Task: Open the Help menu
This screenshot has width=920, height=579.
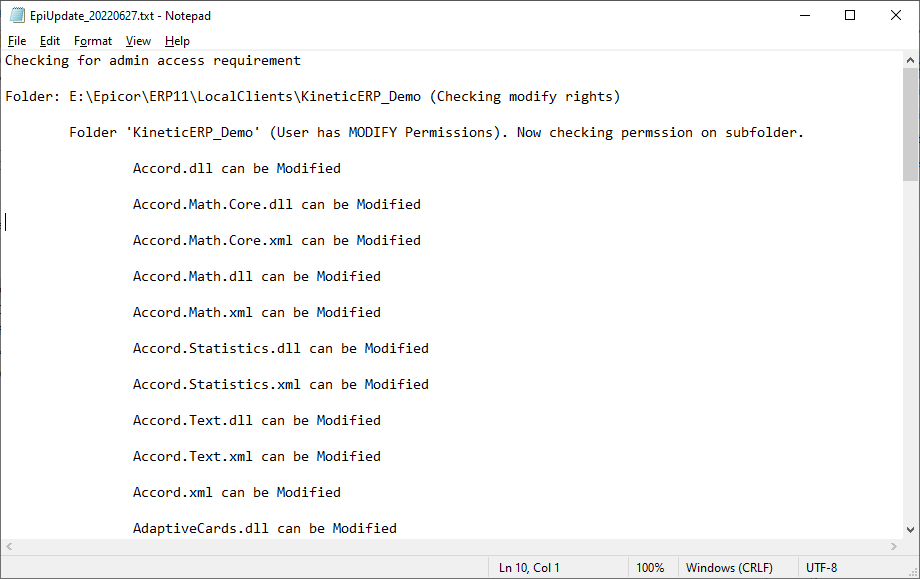Action: click(x=177, y=41)
